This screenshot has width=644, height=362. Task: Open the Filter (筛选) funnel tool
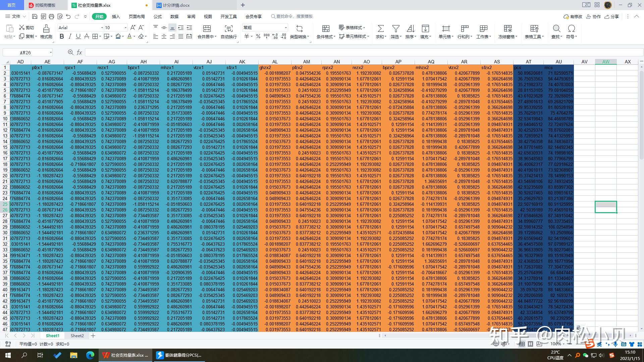click(396, 28)
